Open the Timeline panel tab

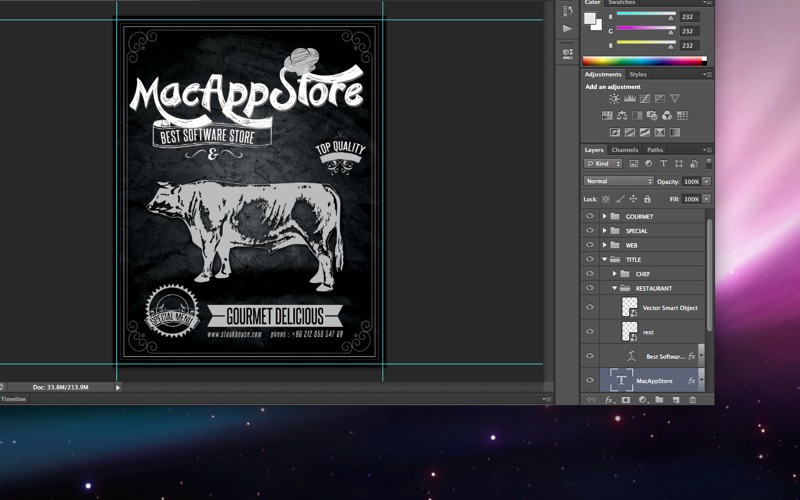pyautogui.click(x=13, y=399)
